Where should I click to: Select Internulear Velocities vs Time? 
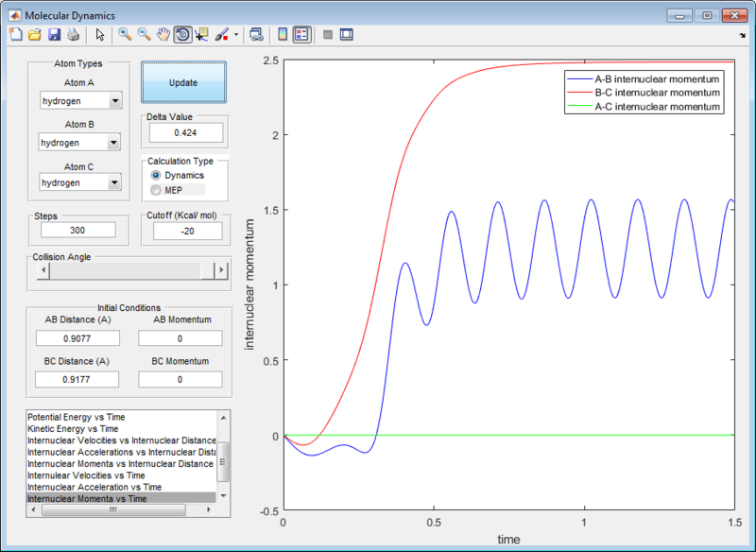[121, 475]
